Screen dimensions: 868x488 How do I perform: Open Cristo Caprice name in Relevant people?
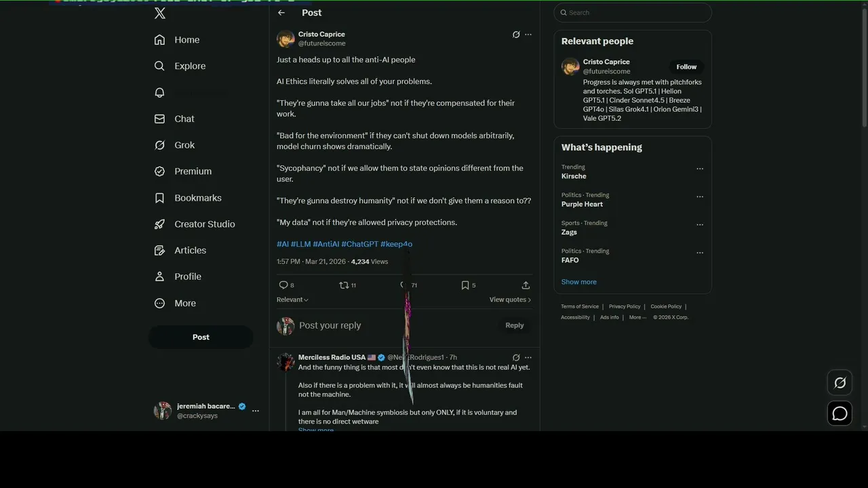coord(606,62)
